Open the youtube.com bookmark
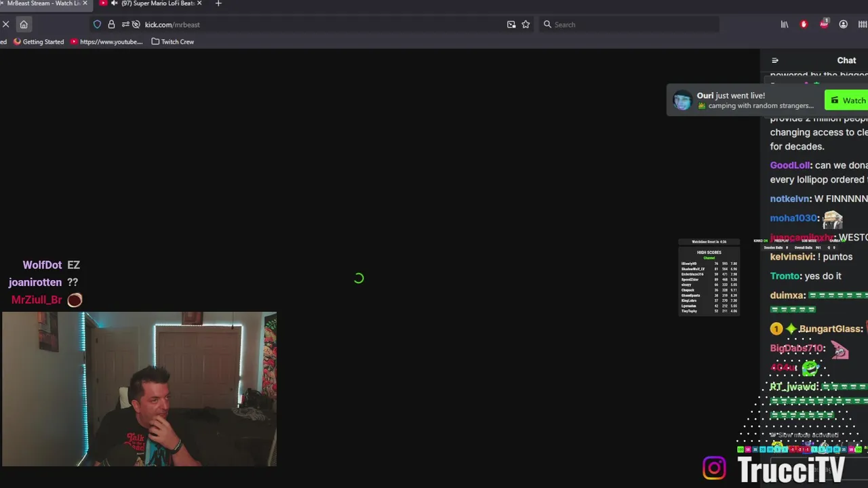 pos(106,42)
